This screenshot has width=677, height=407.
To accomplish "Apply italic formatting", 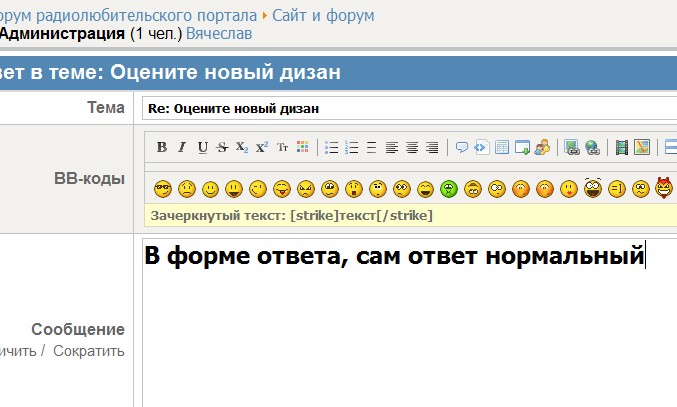I will pos(182,147).
